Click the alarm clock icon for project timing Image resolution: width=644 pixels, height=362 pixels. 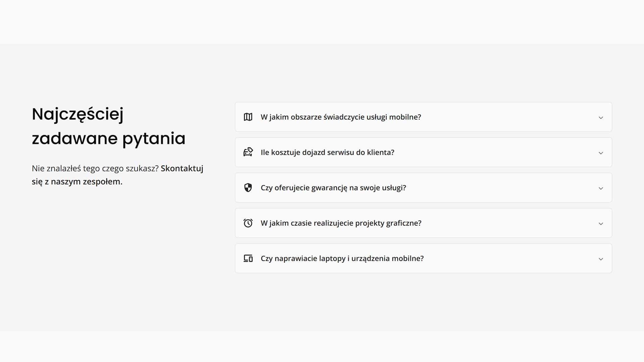click(x=248, y=223)
